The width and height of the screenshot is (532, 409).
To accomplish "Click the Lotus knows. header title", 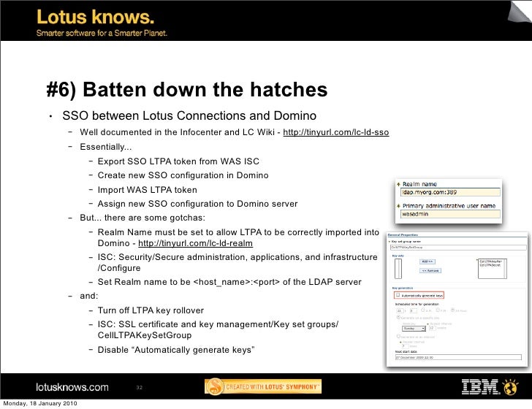I will [x=95, y=17].
